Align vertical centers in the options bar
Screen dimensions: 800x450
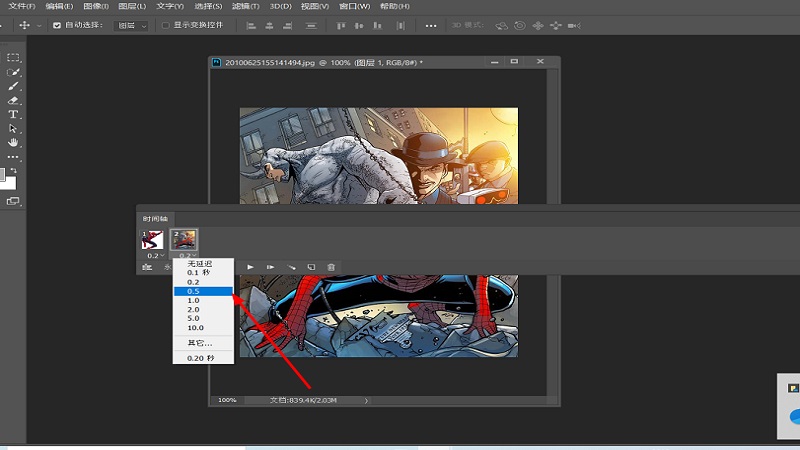(x=359, y=26)
